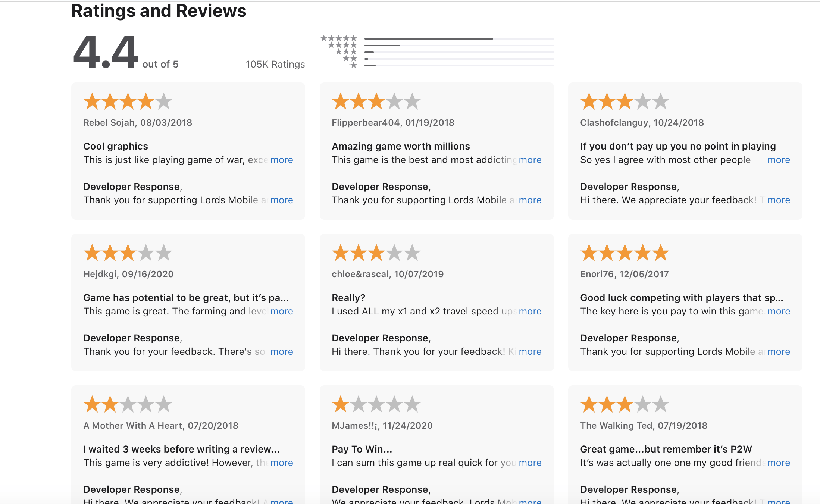Click the star rating on Hejdkgi's review

click(128, 253)
